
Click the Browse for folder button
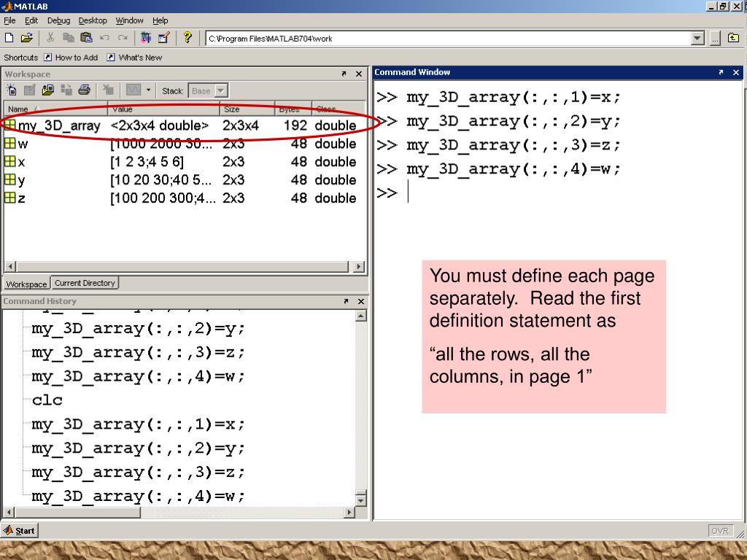click(x=715, y=39)
